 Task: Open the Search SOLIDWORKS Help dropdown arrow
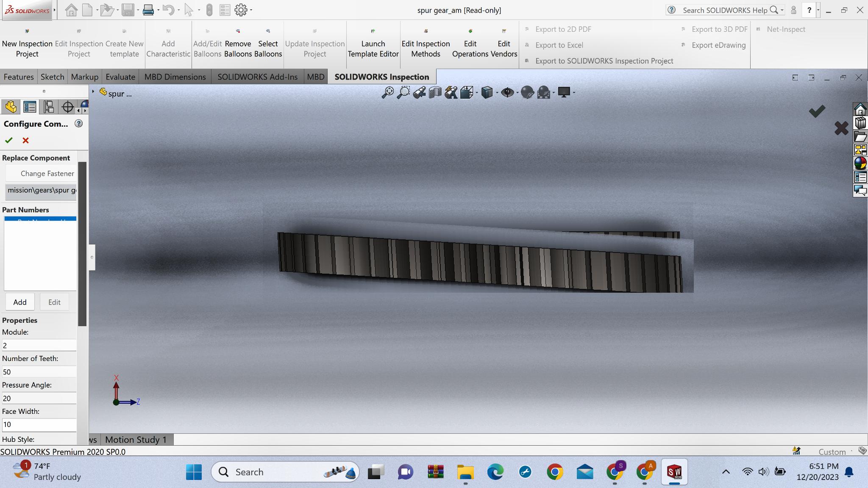[x=782, y=10]
